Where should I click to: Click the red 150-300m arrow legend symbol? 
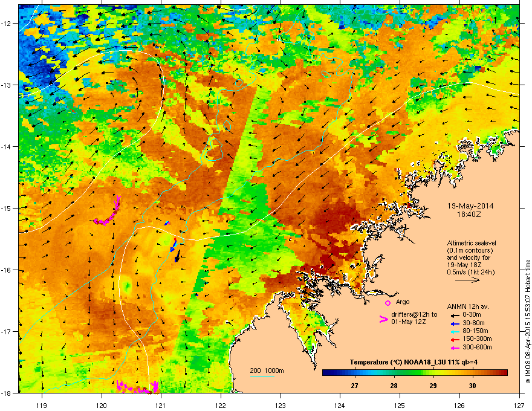pos(455,340)
